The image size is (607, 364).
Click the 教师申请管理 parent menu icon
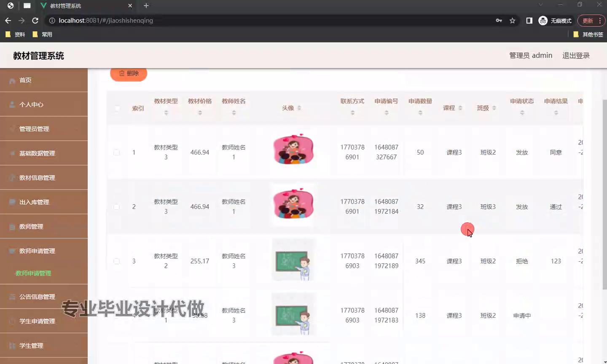(12, 251)
